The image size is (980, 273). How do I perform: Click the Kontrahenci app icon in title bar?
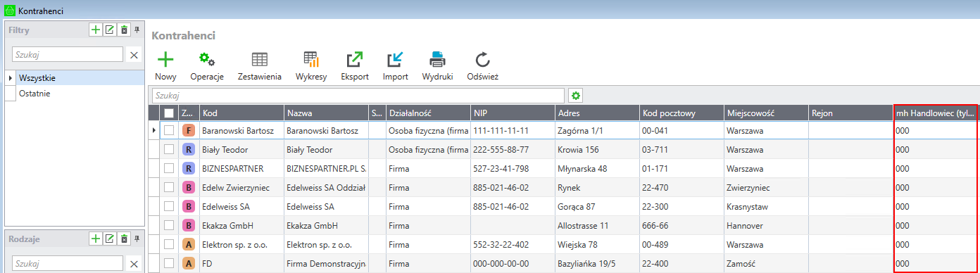(x=10, y=10)
